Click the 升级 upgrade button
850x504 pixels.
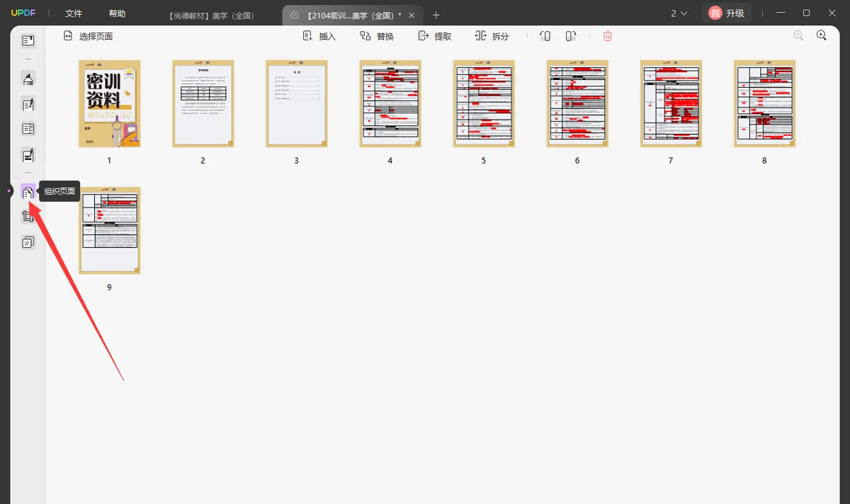click(x=727, y=13)
